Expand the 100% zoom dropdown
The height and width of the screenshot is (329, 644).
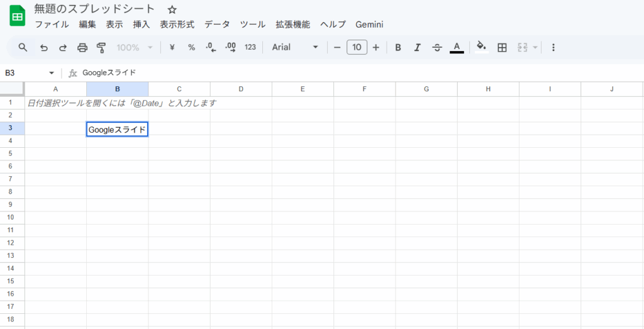click(135, 47)
